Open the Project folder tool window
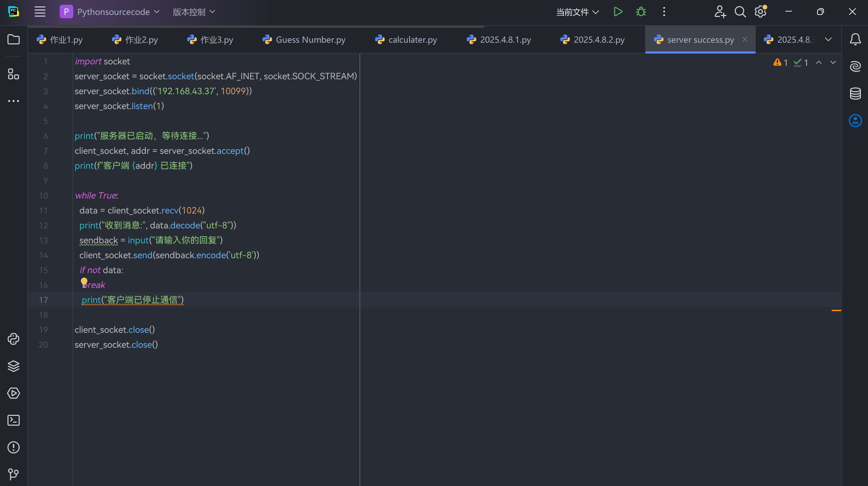The width and height of the screenshot is (868, 486). 14,40
